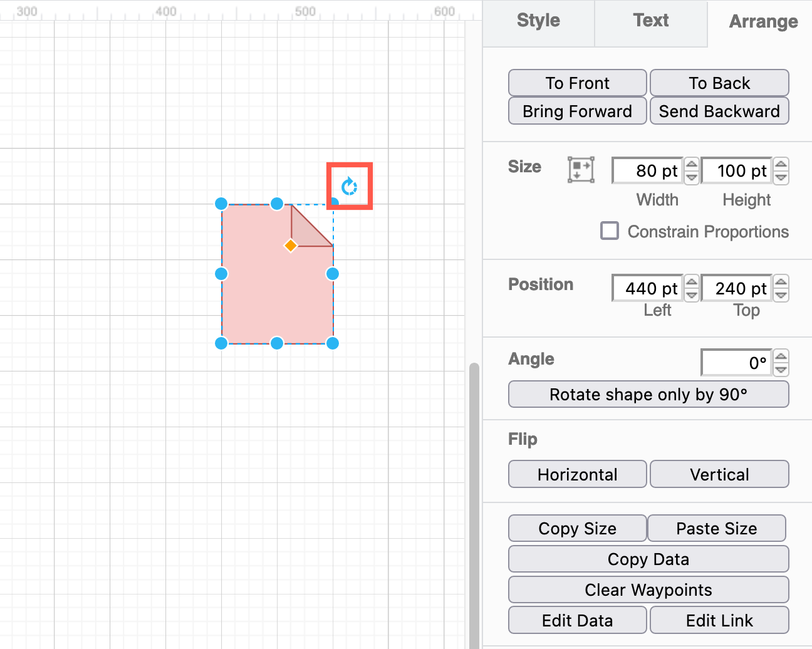This screenshot has height=649, width=812.
Task: Enable Constrain Proportions
Action: pyautogui.click(x=609, y=231)
